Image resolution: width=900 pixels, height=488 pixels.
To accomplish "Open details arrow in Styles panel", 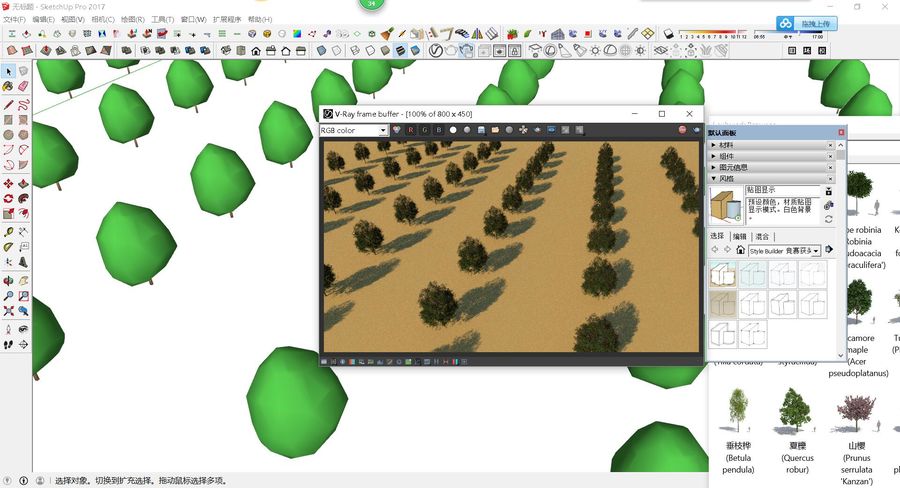I will click(829, 249).
